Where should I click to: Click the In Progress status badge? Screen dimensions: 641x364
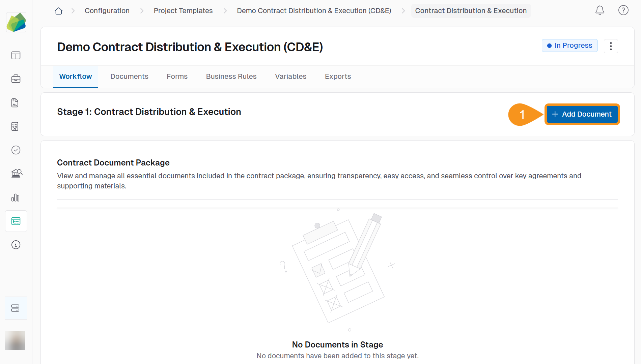point(569,45)
